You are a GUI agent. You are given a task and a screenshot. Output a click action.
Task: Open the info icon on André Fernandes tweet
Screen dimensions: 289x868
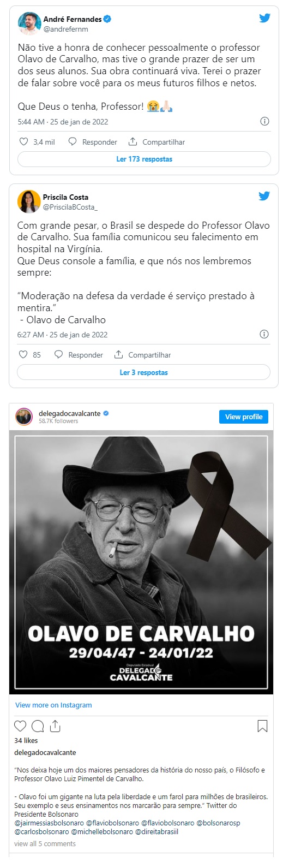point(264,121)
